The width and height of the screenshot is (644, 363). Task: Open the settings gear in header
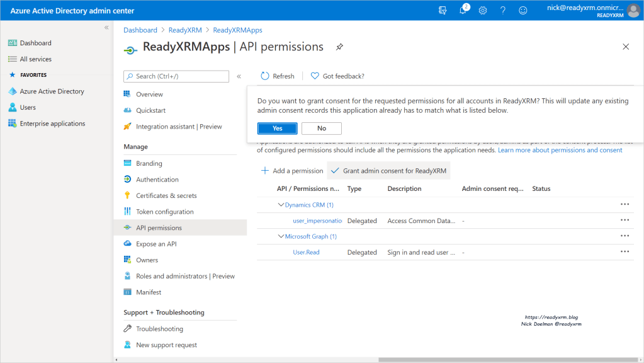click(483, 11)
